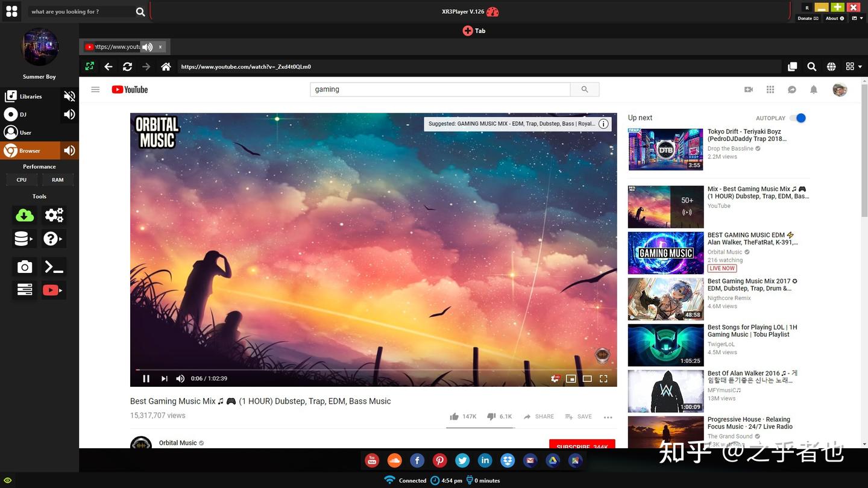Click the suggested video info icon

[x=603, y=124]
